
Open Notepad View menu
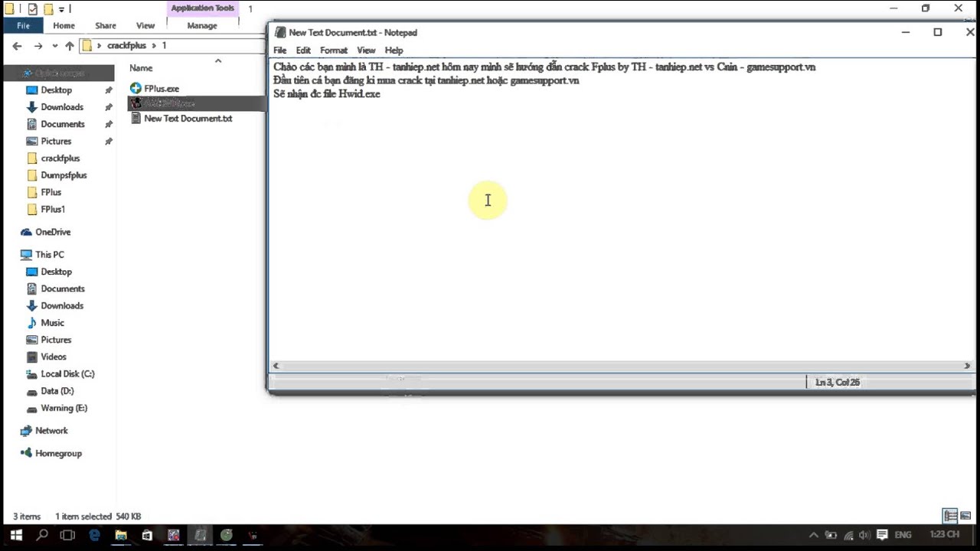(366, 51)
